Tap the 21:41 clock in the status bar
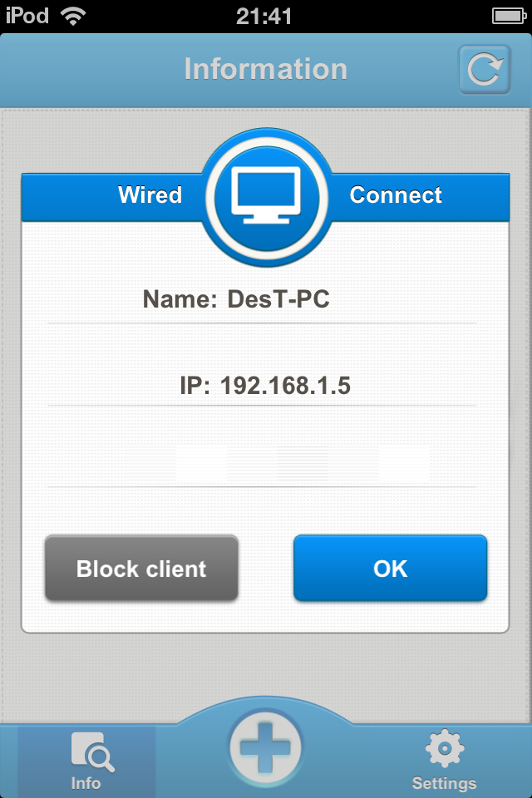The width and height of the screenshot is (532, 798). [264, 17]
